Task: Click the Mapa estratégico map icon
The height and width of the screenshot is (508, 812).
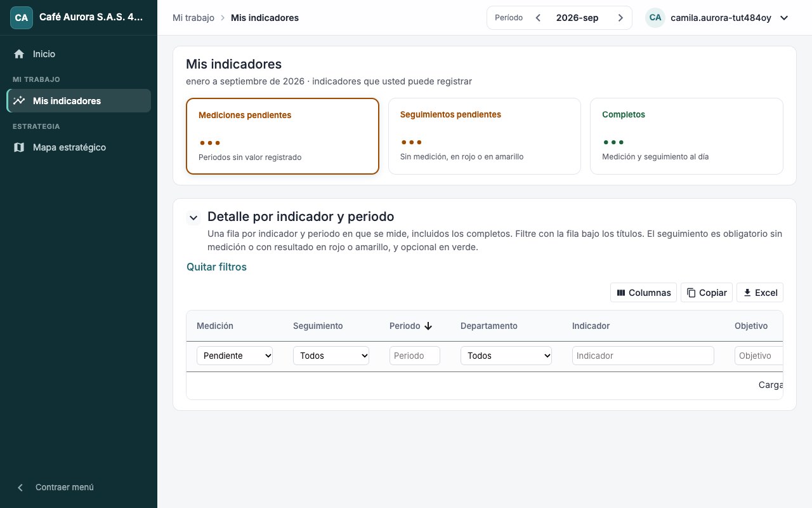Action: click(19, 147)
